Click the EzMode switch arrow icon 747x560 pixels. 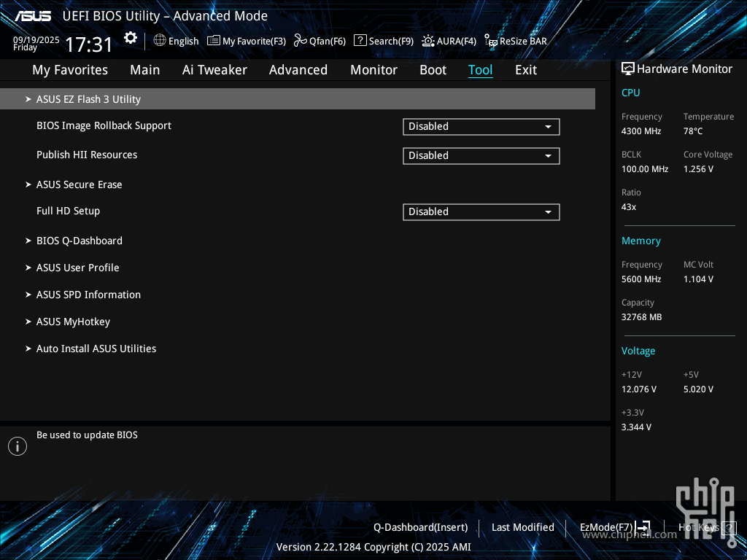pos(643,527)
